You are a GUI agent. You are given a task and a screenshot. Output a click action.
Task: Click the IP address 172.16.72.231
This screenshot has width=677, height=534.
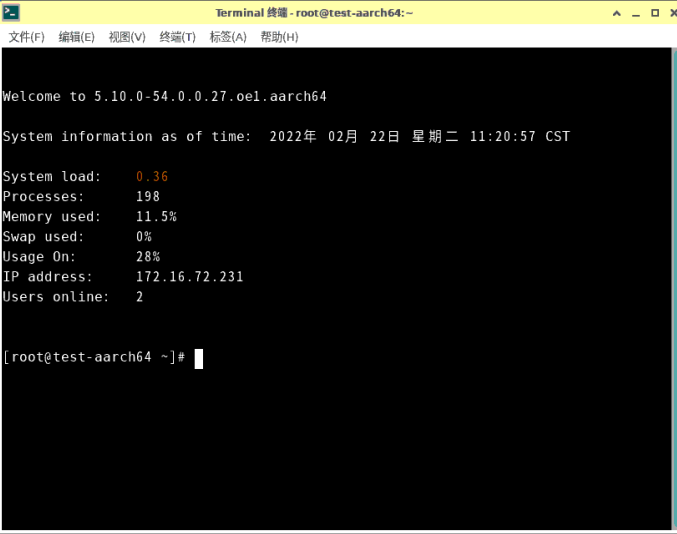189,277
